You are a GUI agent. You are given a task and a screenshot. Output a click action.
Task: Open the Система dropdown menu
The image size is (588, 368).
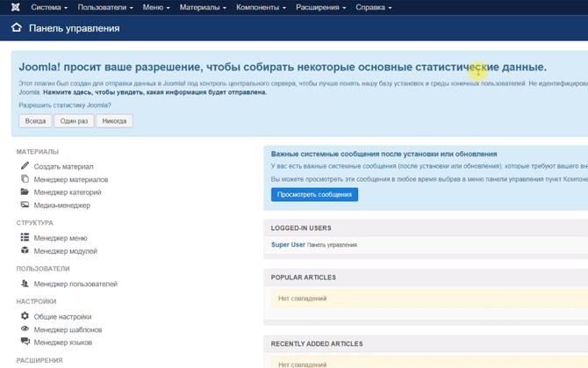tap(49, 7)
